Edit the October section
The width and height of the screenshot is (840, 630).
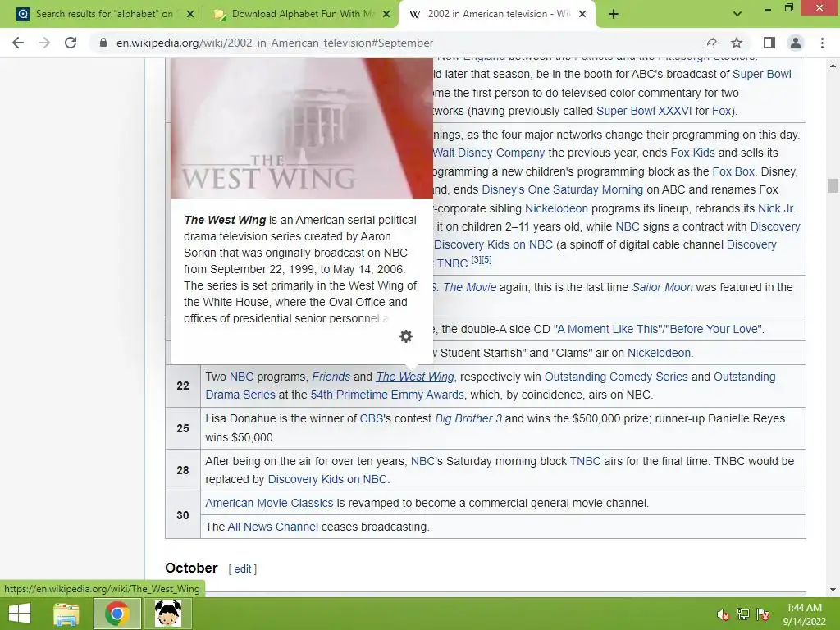pos(243,569)
